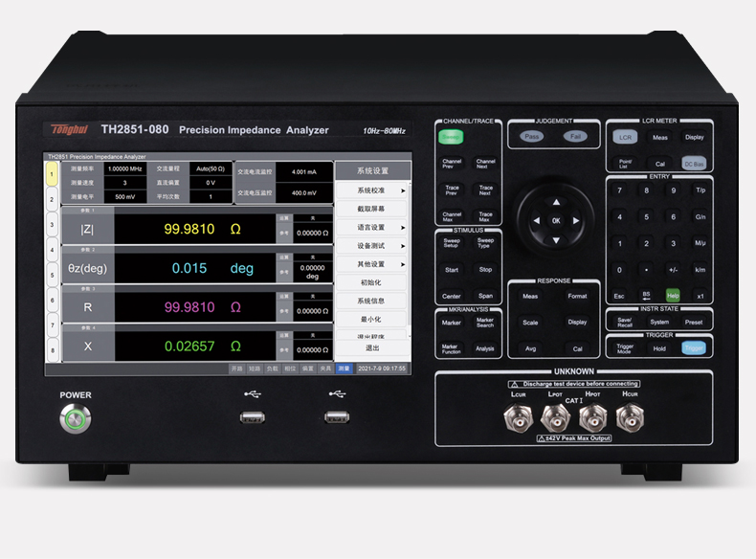Tap the Marker Search key
The image size is (756, 559).
tap(485, 323)
